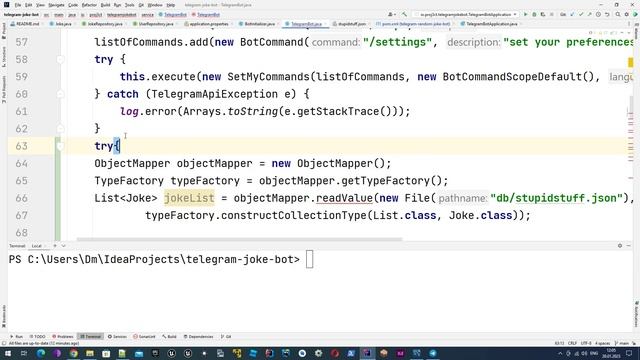Click the telegram-joke-bot breadcrumb root
The width and height of the screenshot is (640, 360).
pyautogui.click(x=21, y=14)
